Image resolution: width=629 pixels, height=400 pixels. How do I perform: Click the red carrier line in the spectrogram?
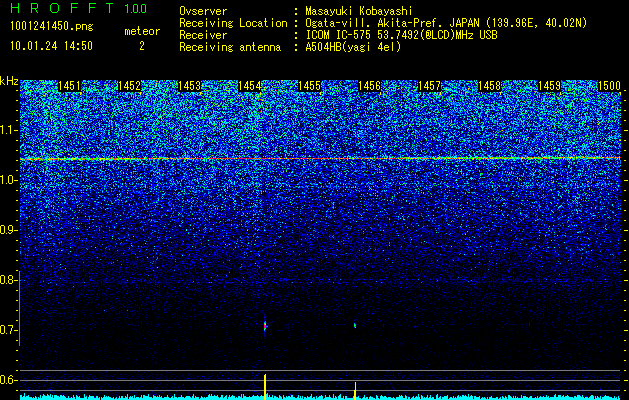click(320, 158)
